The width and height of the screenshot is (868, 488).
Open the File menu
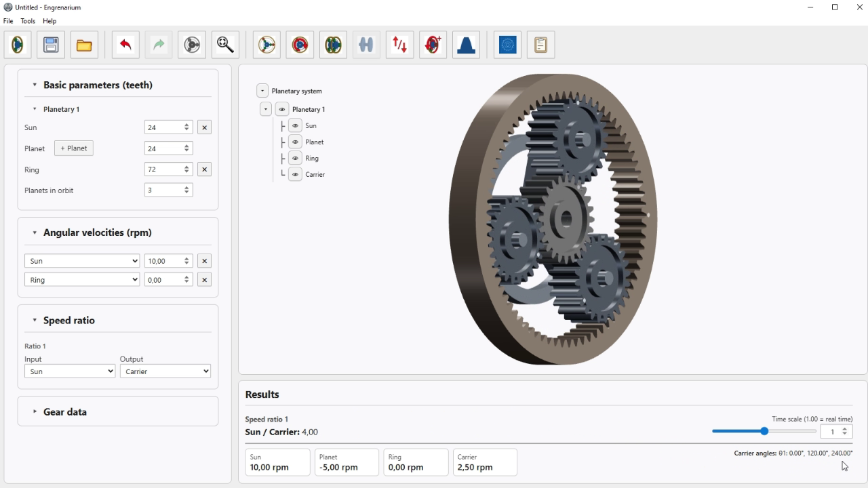coord(8,21)
